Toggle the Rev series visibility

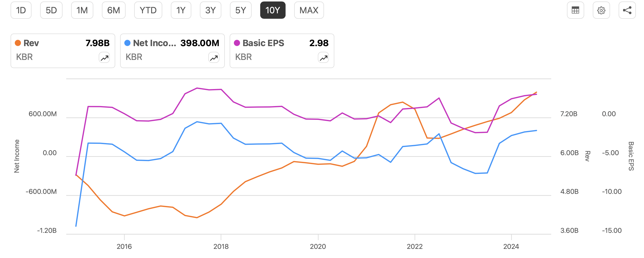pos(31,43)
